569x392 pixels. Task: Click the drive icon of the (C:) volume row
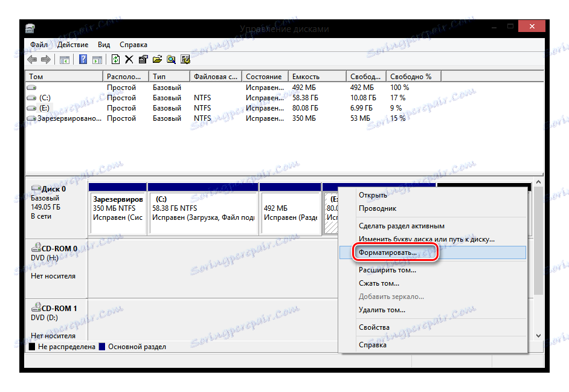[31, 98]
